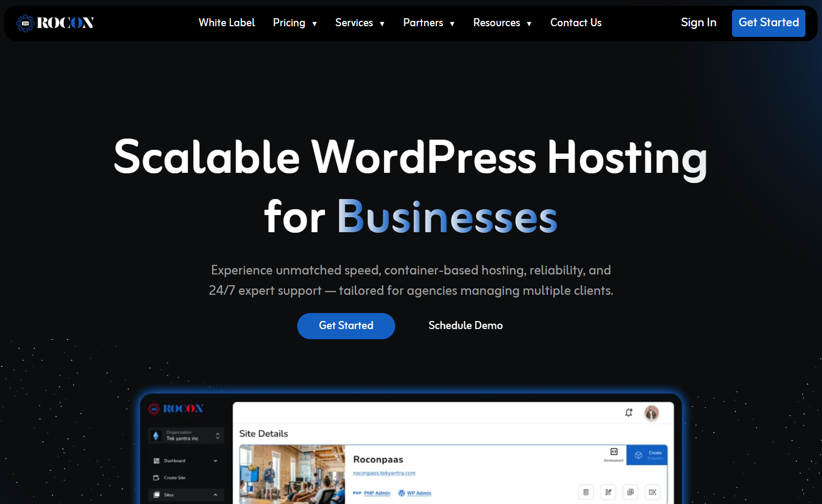Click the WordPress icon beside WP Admin
This screenshot has height=504, width=822.
(402, 493)
